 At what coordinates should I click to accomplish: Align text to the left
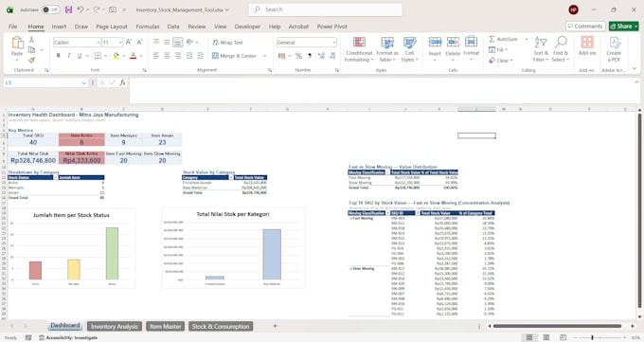point(156,56)
